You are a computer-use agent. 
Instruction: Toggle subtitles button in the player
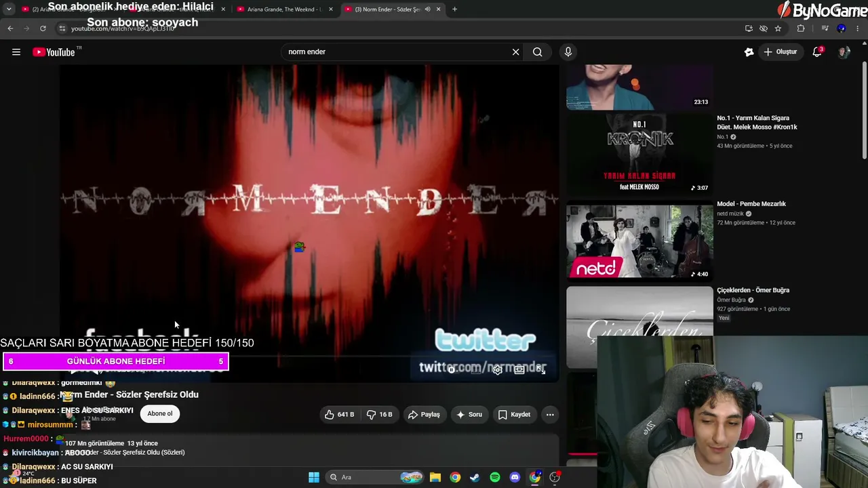(476, 370)
